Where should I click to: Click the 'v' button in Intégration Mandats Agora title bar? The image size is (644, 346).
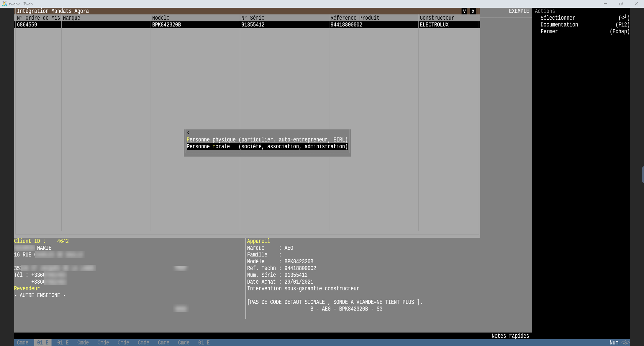[464, 11]
